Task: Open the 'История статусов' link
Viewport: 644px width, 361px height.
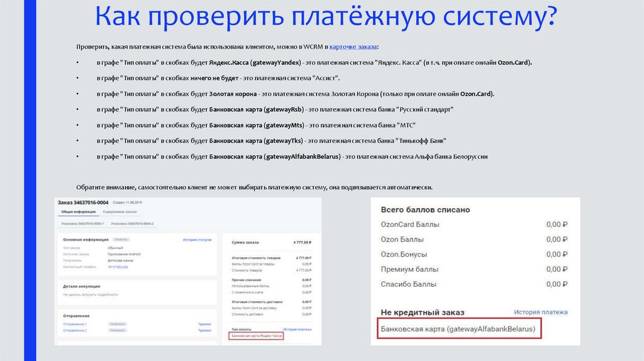Action: [197, 240]
